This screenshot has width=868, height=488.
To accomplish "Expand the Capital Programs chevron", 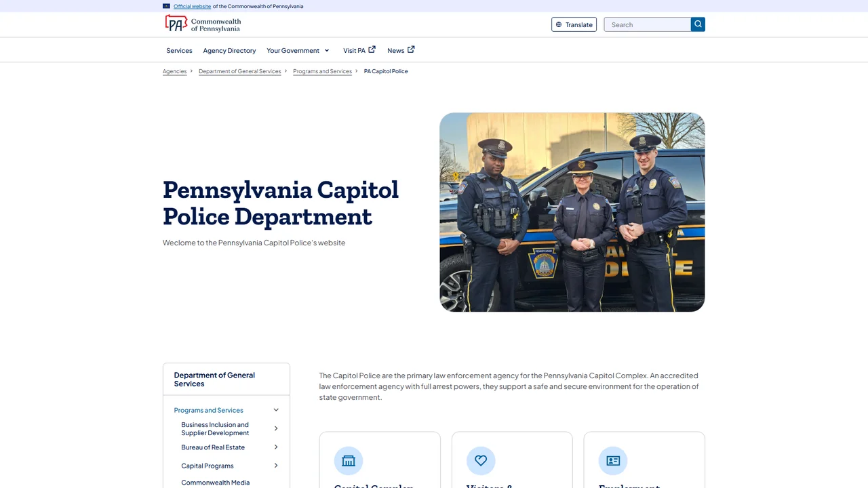I will coord(276,466).
